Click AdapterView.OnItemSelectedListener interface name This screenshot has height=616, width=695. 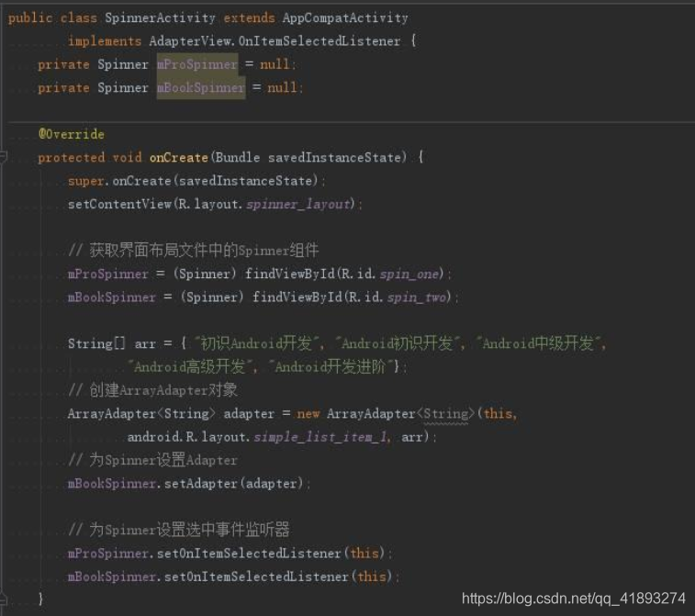pyautogui.click(x=275, y=41)
